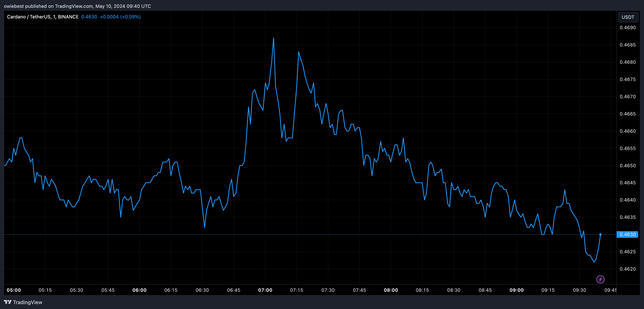Screen dimensions: 644x309
Task: Click the Cardano / TetherUS symbol title
Action: pos(43,17)
